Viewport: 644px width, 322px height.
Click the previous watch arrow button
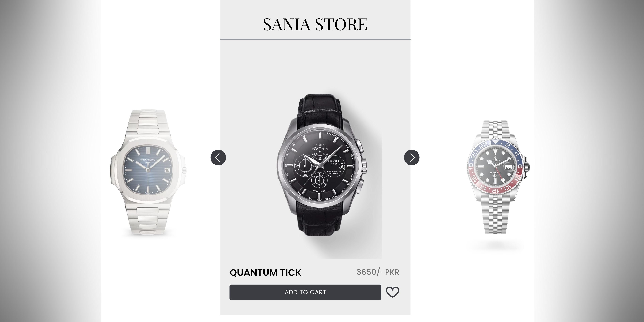(218, 157)
